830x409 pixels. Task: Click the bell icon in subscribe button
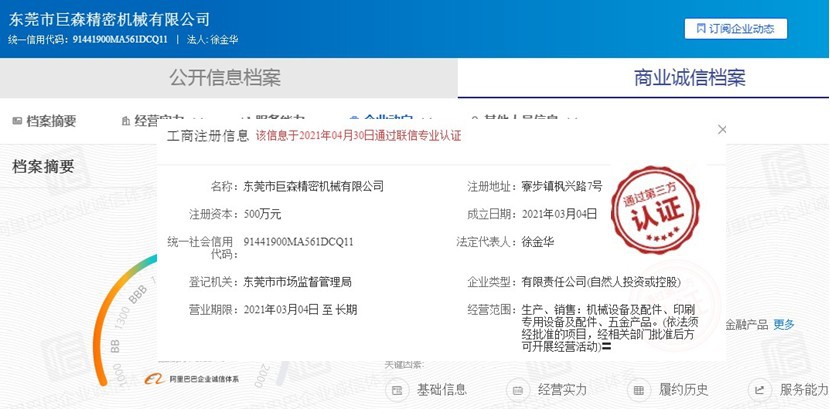(x=700, y=29)
